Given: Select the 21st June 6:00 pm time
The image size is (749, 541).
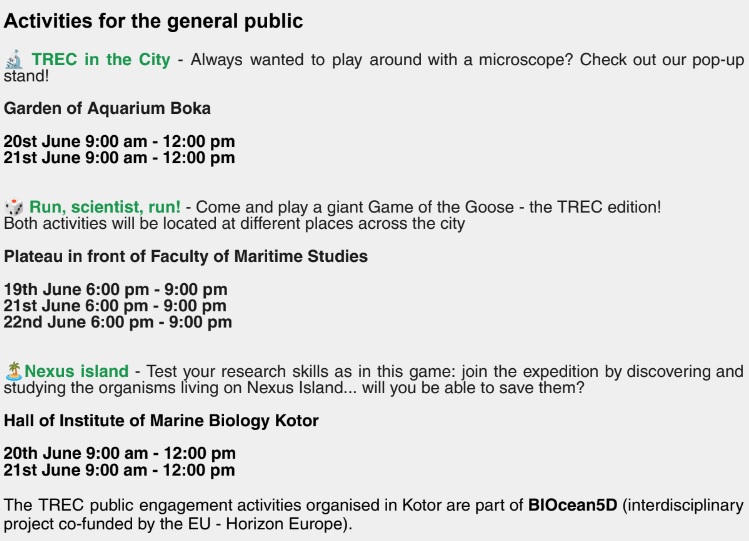Looking at the screenshot, I should point(115,306).
